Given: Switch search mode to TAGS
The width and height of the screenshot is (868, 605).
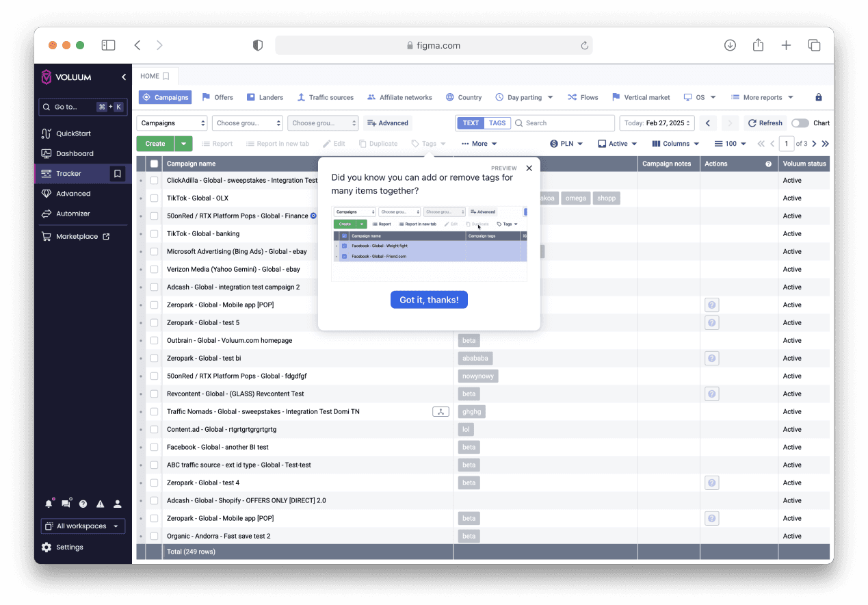Looking at the screenshot, I should pos(497,123).
